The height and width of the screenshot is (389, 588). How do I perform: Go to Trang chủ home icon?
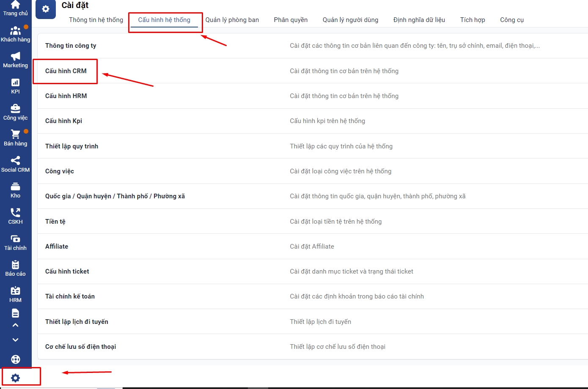click(15, 5)
